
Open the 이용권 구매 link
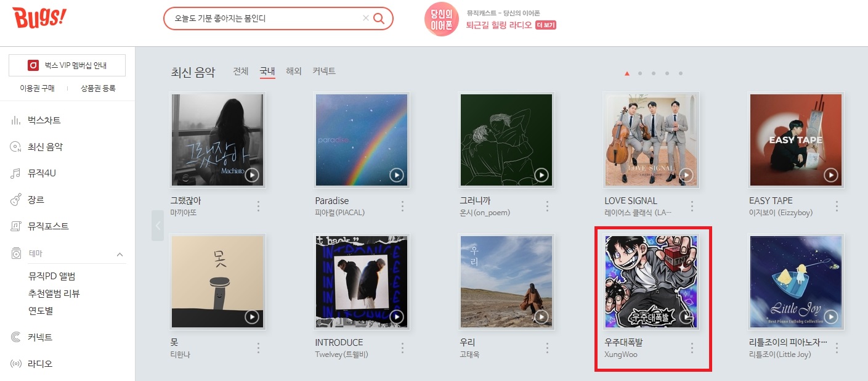pos(37,88)
